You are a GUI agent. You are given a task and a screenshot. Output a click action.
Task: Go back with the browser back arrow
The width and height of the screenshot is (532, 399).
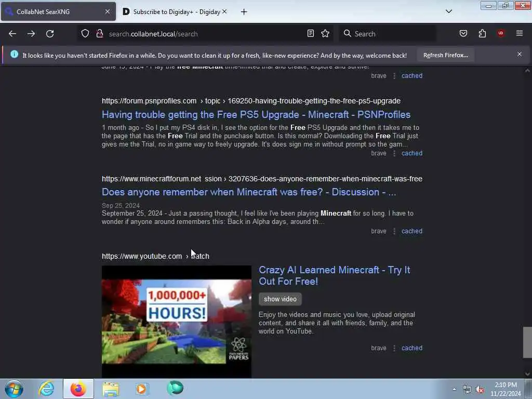(12, 34)
